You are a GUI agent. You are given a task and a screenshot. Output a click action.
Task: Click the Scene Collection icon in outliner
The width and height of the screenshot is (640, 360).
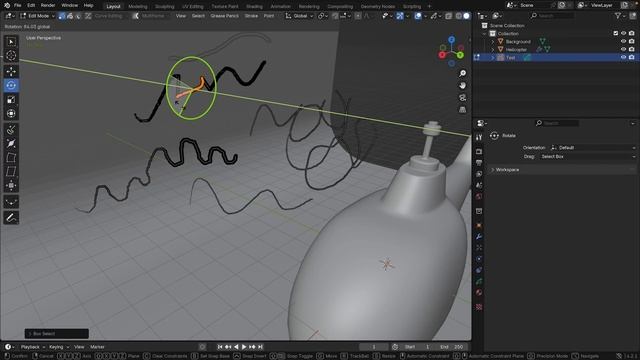484,25
